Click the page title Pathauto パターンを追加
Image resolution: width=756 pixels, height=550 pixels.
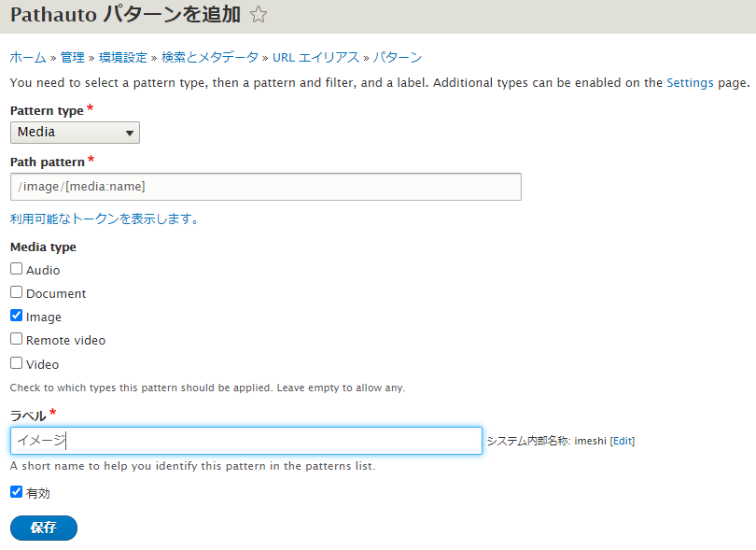[x=125, y=15]
